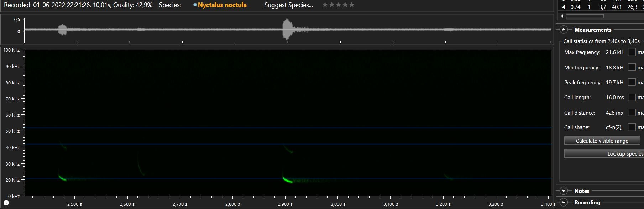The height and width of the screenshot is (209, 644).
Task: Click the Nyctalus noctula species label
Action: [222, 5]
